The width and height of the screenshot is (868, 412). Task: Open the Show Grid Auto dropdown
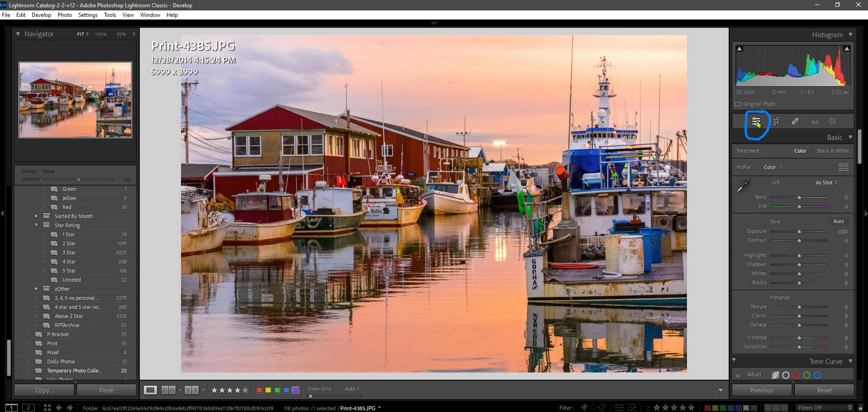click(352, 389)
